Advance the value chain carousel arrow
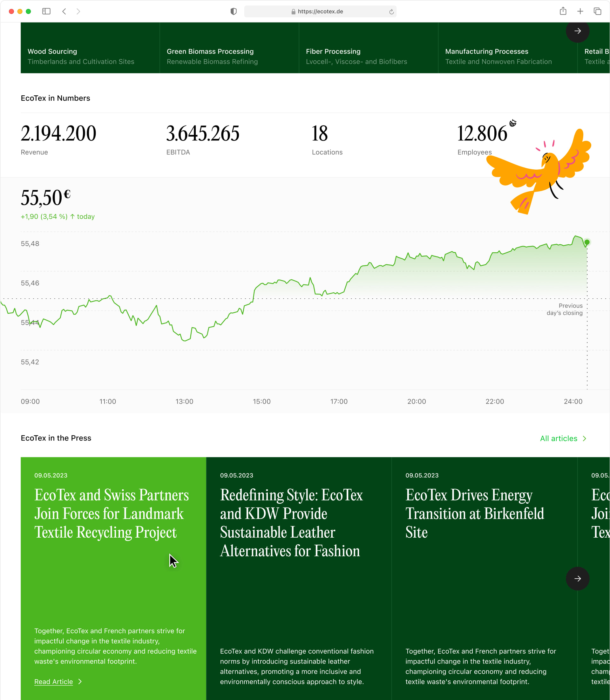This screenshot has width=610, height=700. coord(578,31)
